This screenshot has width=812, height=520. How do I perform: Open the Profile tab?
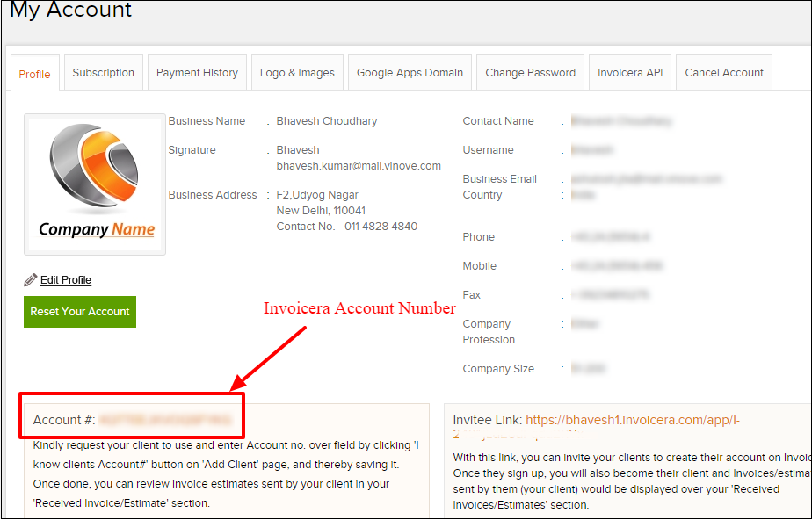[x=34, y=74]
